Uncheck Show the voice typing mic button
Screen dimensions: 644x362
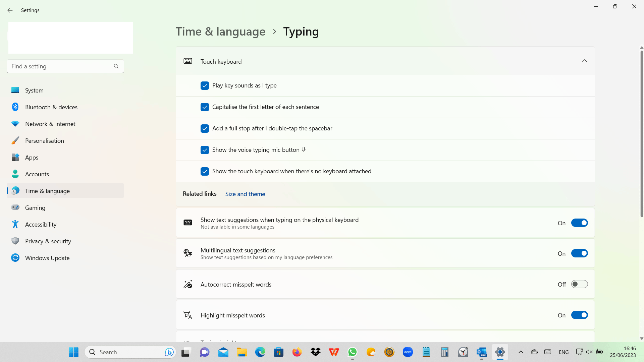tap(205, 150)
